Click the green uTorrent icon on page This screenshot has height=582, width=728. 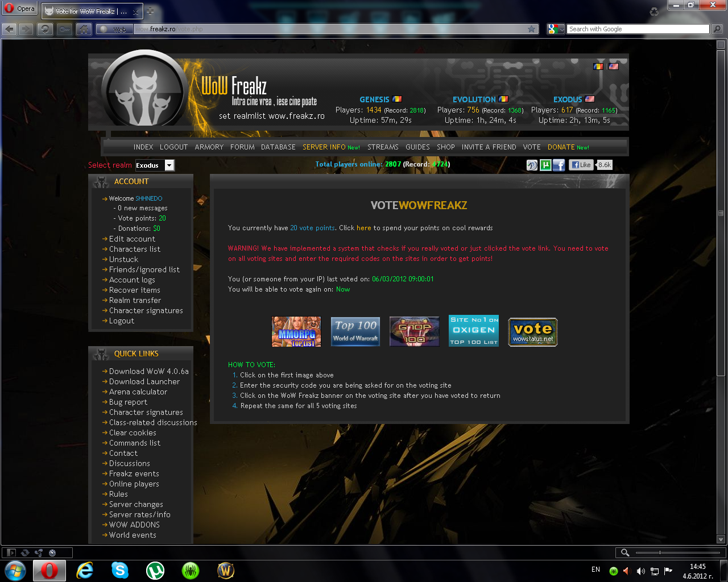coord(545,165)
